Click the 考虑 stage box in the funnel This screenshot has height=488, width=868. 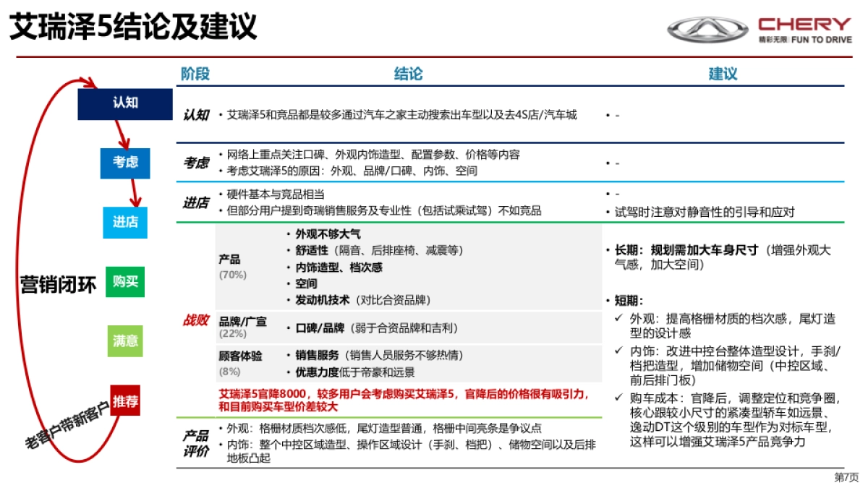tap(124, 164)
